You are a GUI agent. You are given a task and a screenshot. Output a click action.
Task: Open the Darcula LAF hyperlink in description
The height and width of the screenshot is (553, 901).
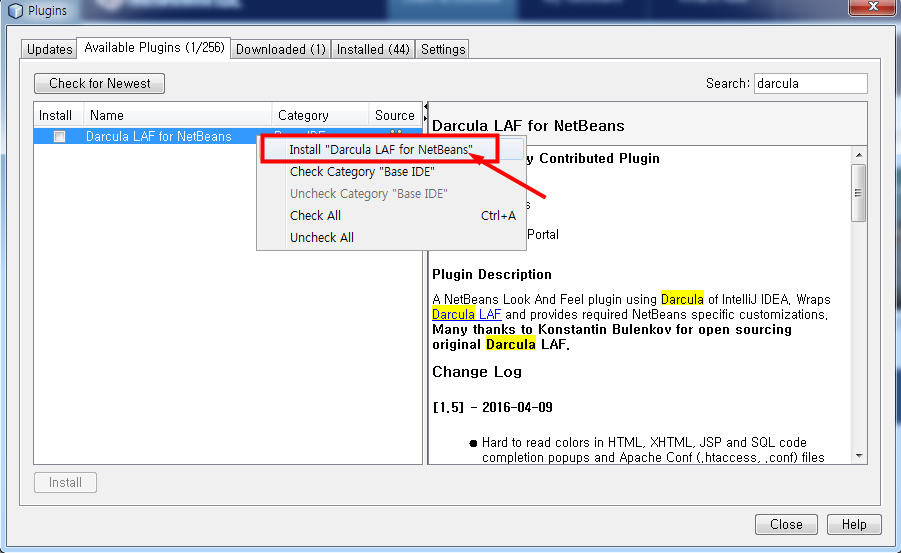(x=467, y=314)
